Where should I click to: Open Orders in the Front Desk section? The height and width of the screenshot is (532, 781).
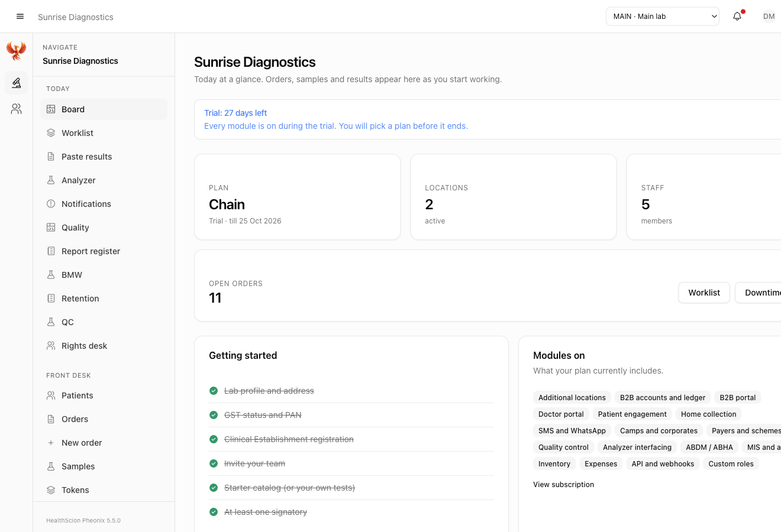pyautogui.click(x=104, y=419)
